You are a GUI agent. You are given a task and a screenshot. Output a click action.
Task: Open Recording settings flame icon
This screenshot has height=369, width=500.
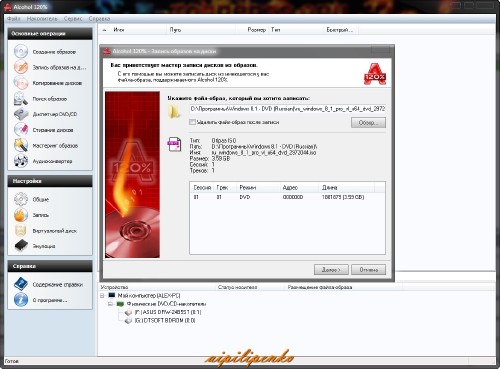pos(21,215)
